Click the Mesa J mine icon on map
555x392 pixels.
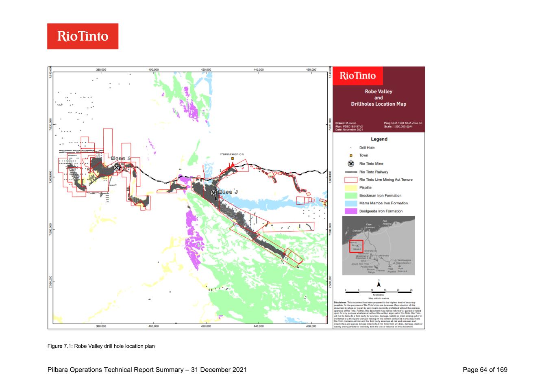click(213, 193)
